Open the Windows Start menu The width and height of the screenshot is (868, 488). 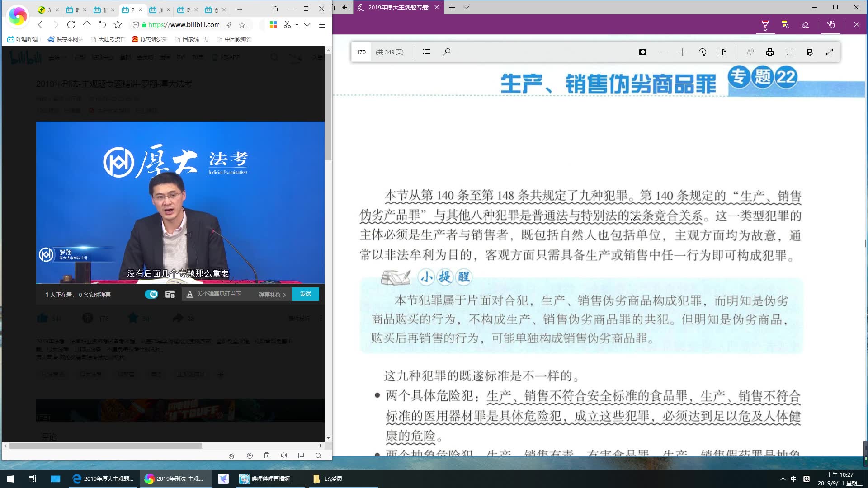point(11,479)
